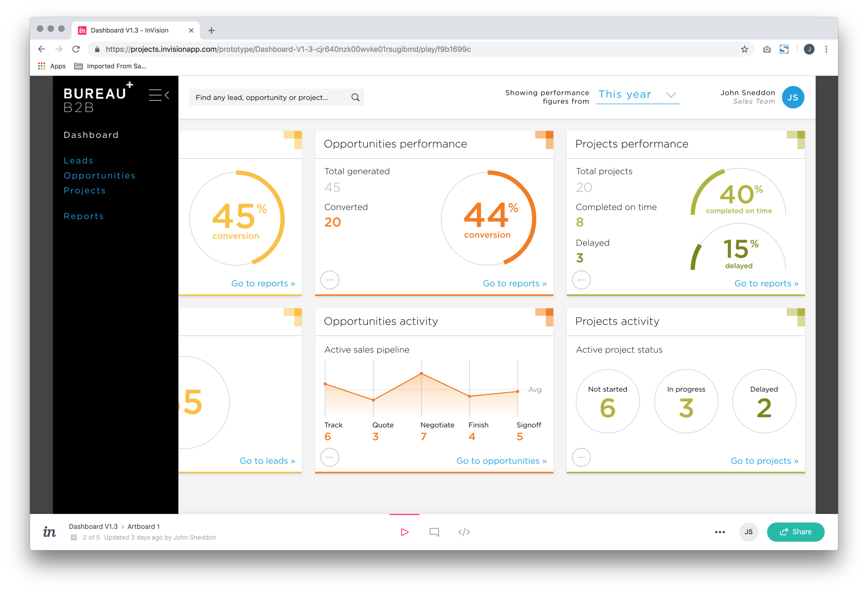868x593 pixels.
Task: Collapse the Projects activity card
Action: 581,457
